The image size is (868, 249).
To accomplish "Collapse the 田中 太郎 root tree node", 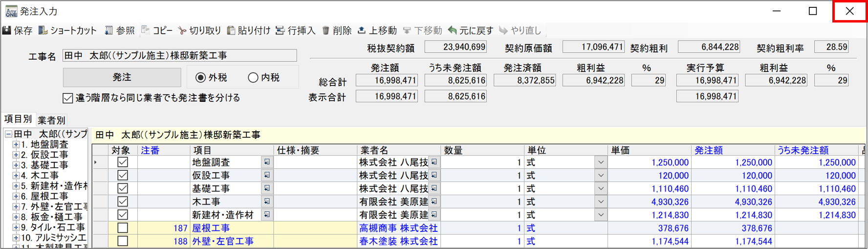I will coord(8,134).
